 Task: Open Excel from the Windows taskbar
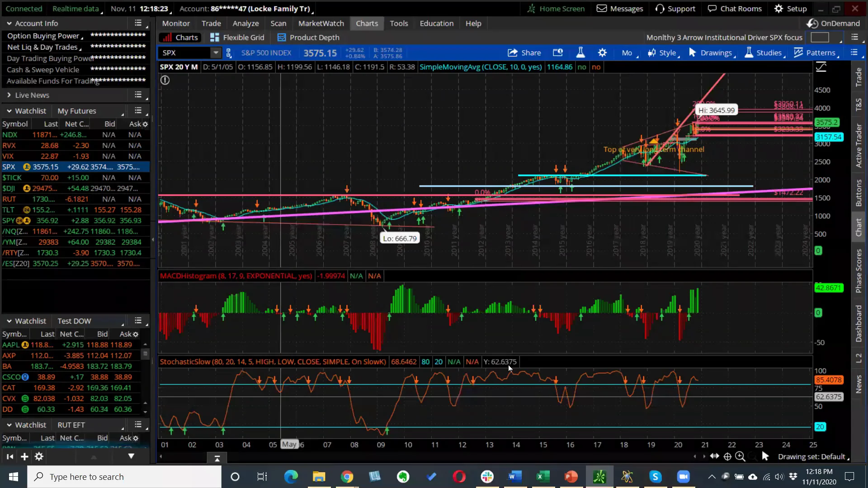(542, 477)
